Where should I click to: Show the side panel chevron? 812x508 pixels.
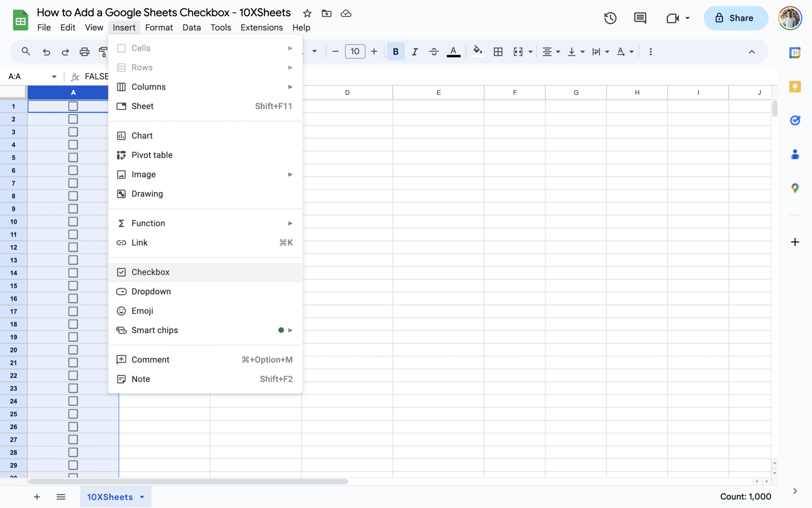tap(795, 491)
